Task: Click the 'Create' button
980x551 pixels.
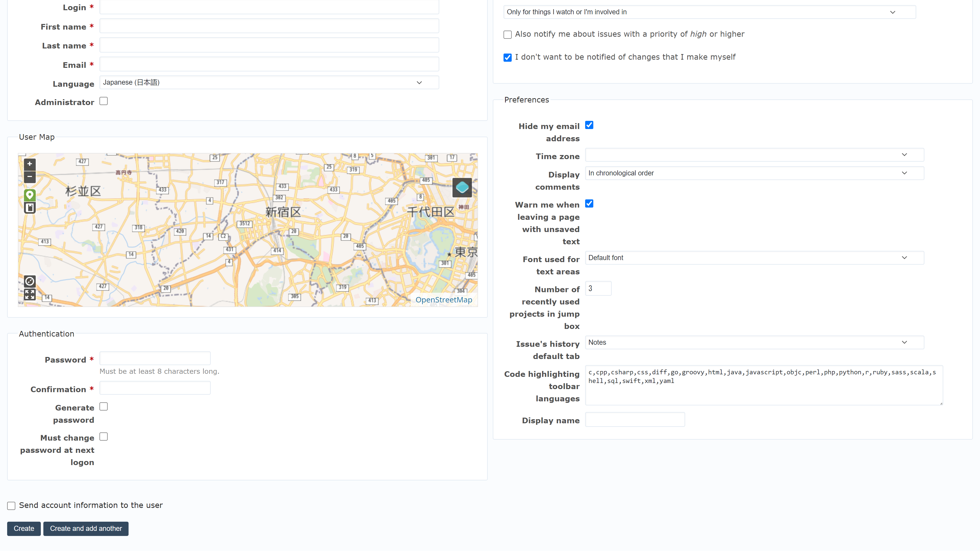Action: point(23,528)
